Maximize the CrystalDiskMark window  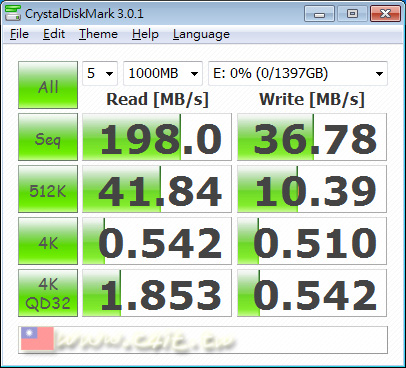(352, 14)
